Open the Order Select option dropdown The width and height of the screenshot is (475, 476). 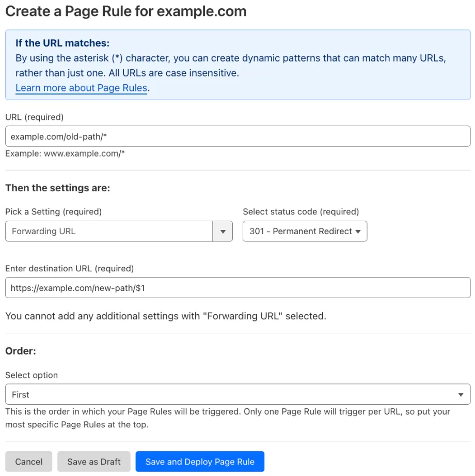237,394
